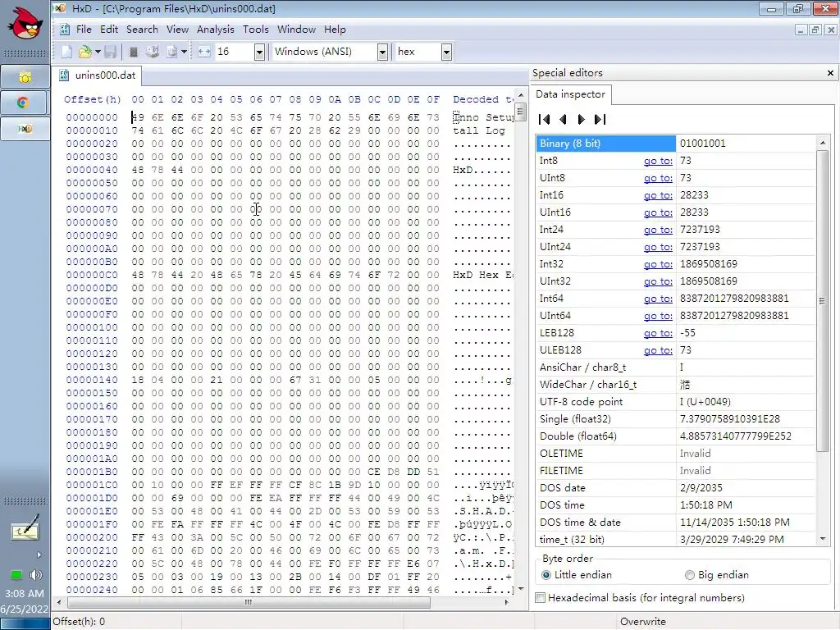840x630 pixels.
Task: Click the Open file folder icon
Action: point(84,52)
